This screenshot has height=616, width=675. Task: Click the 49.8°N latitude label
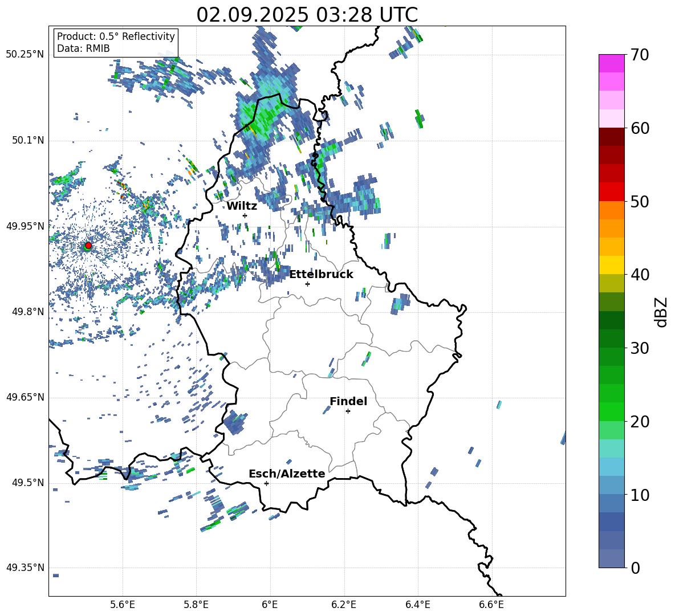pyautogui.click(x=27, y=312)
